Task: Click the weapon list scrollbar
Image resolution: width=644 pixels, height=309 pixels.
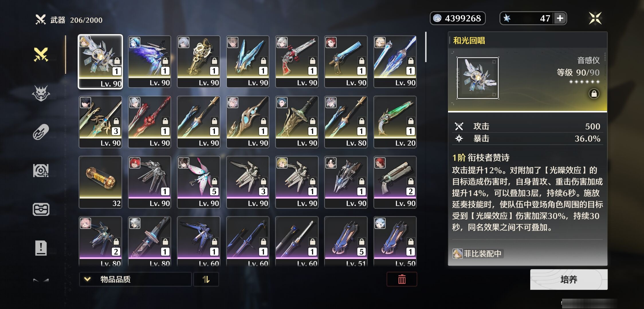Action: [426, 47]
